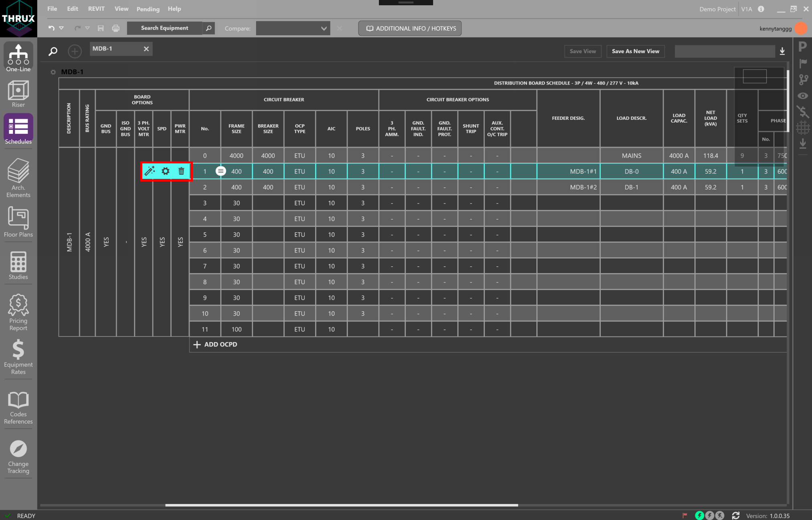Toggle the crossed-out dollar pricing icon
Viewport: 812px width, 520px height.
[x=803, y=112]
